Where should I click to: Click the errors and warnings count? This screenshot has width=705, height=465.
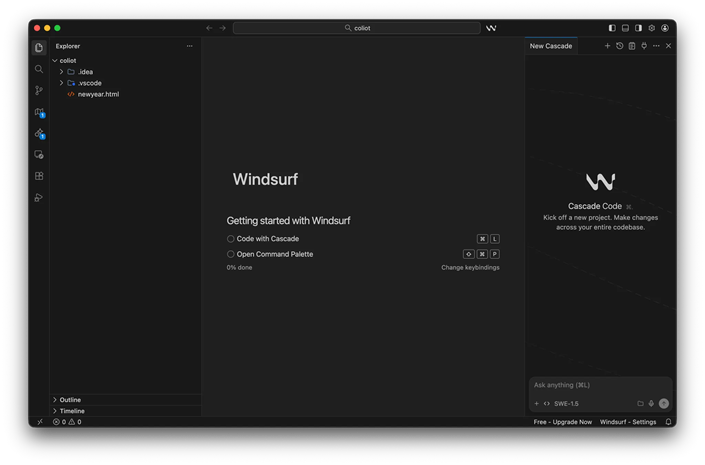coord(67,422)
